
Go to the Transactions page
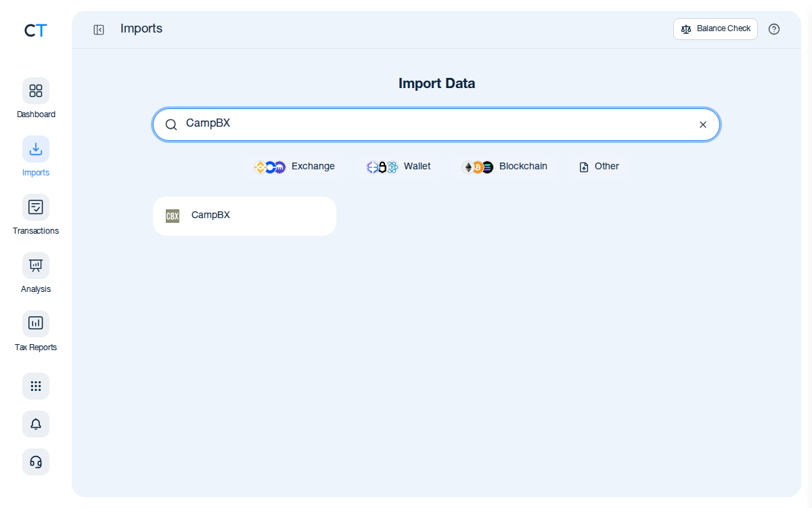(36, 215)
